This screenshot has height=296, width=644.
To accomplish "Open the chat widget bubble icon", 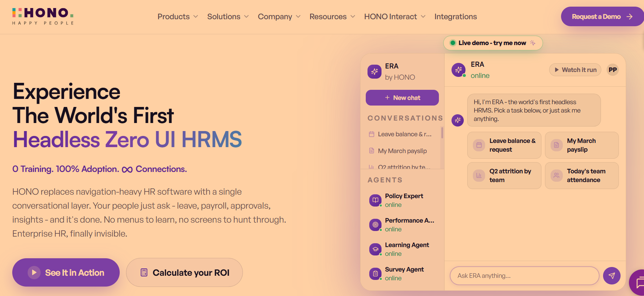I will point(637,282).
